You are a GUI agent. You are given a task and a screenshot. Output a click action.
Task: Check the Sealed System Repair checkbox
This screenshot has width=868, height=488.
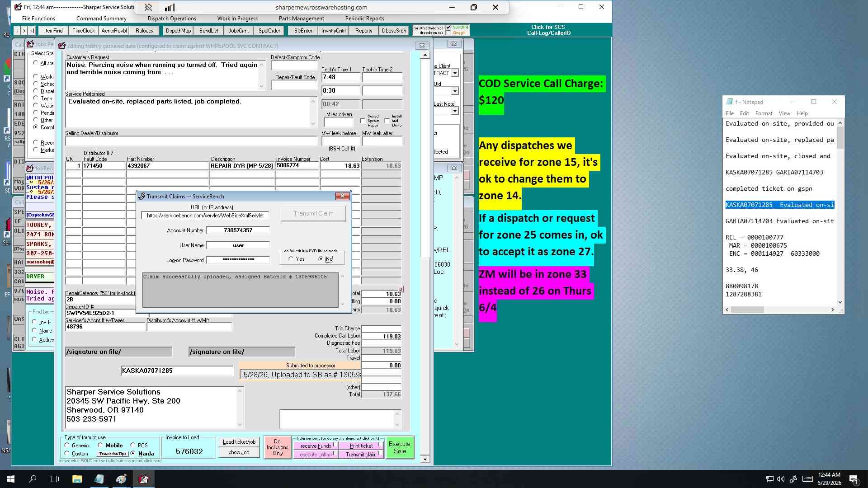coord(363,121)
